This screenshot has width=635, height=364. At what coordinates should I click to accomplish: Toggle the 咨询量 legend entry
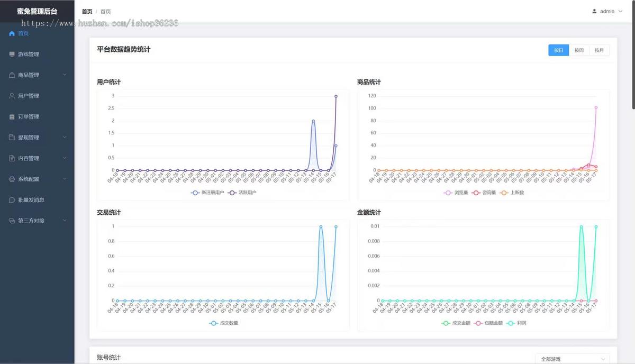(x=484, y=193)
